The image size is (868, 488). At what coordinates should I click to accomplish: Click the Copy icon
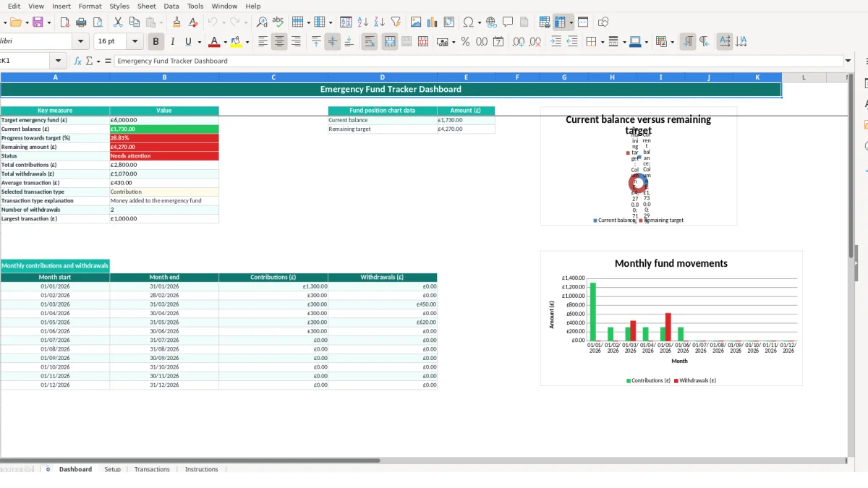coord(134,22)
